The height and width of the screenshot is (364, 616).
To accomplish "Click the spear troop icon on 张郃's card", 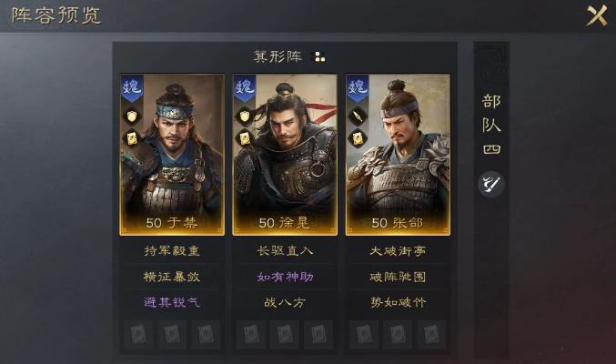I will click(x=358, y=116).
